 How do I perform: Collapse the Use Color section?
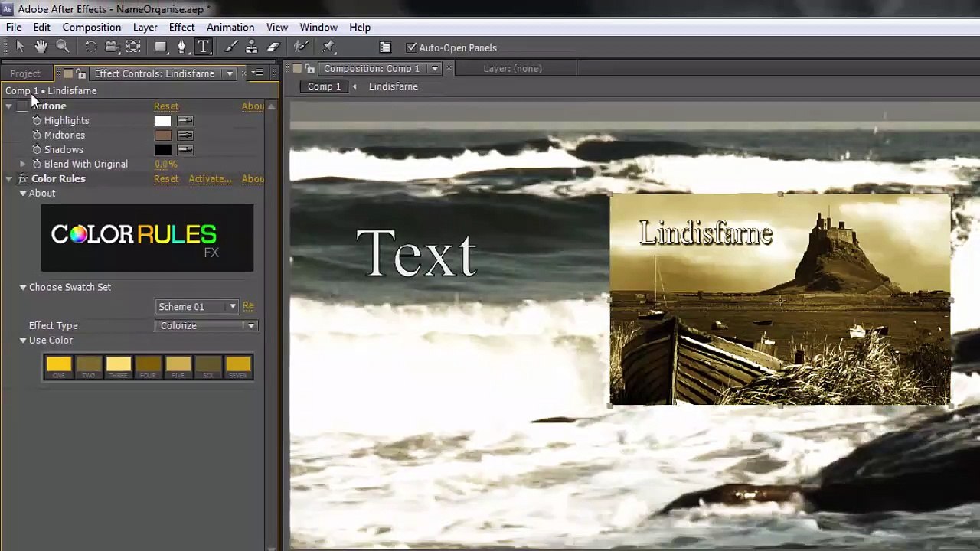coord(23,341)
